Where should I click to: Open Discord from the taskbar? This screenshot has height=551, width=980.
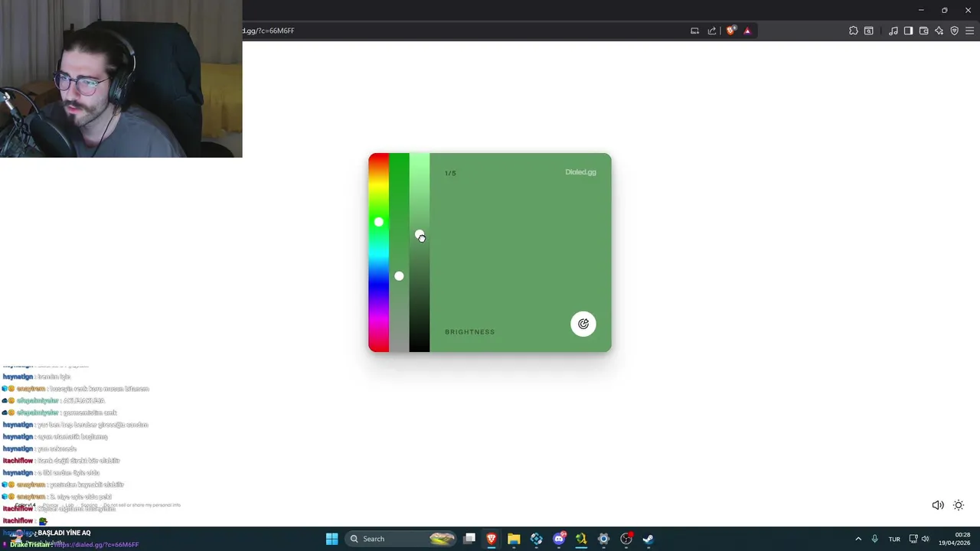click(x=559, y=539)
